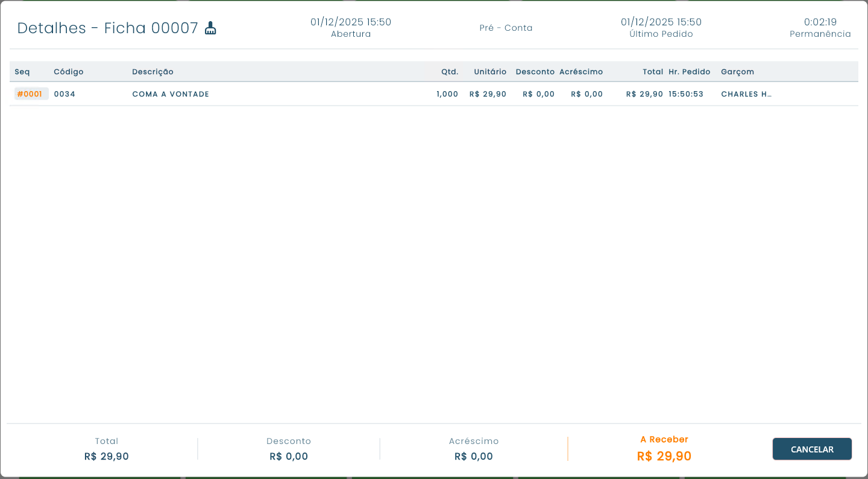Click the Unitário column header

[x=489, y=72]
